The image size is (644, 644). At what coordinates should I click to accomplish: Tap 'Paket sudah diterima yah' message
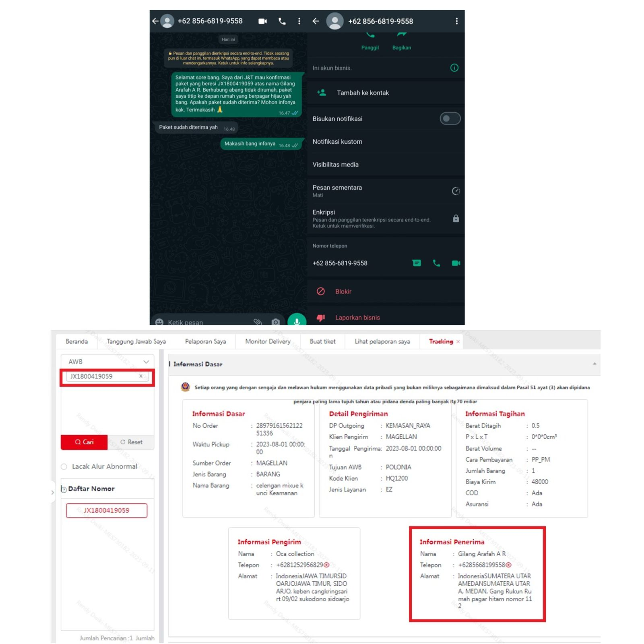tap(196, 127)
